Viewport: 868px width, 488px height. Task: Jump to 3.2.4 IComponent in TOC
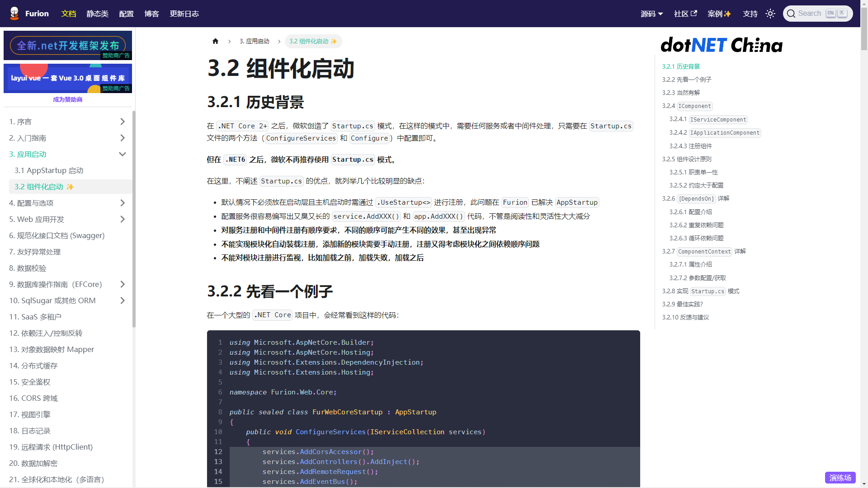click(x=687, y=106)
